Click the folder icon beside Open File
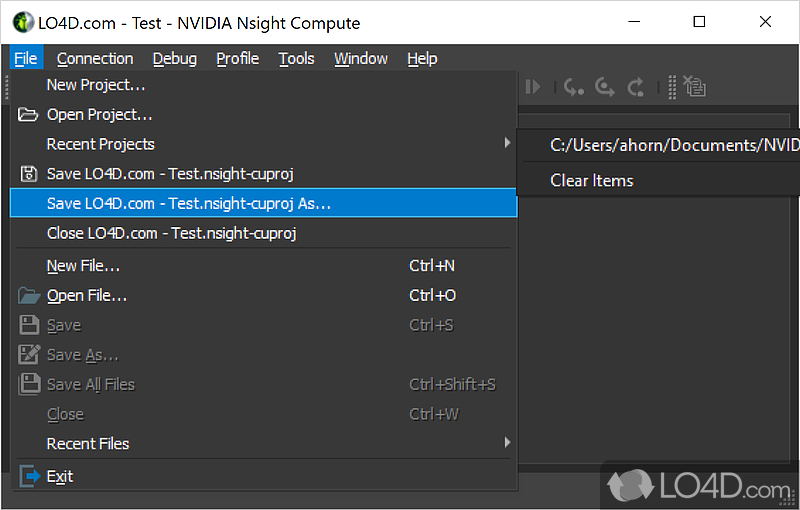The height and width of the screenshot is (510, 800). click(29, 296)
